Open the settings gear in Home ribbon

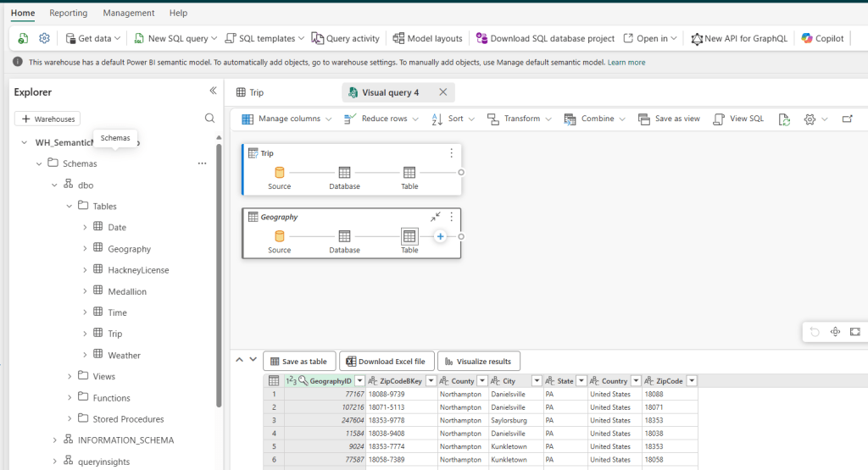(x=44, y=38)
